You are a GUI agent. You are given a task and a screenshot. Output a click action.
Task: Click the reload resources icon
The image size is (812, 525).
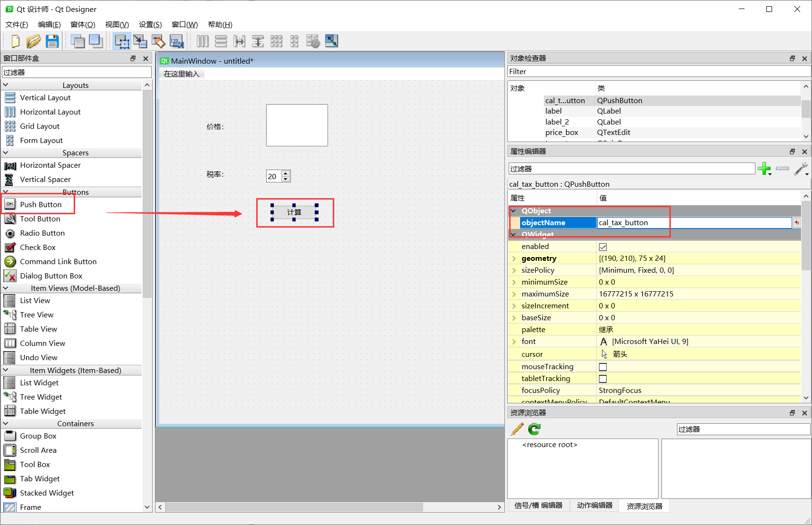coord(534,429)
